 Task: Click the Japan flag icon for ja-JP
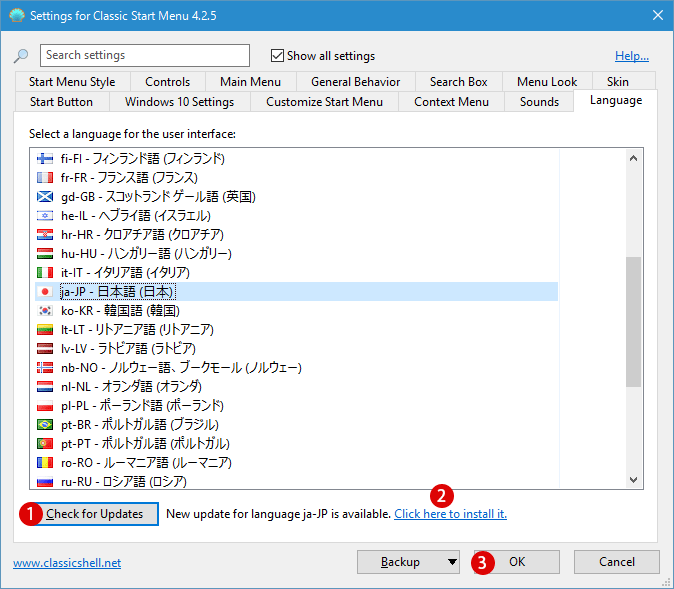point(45,291)
